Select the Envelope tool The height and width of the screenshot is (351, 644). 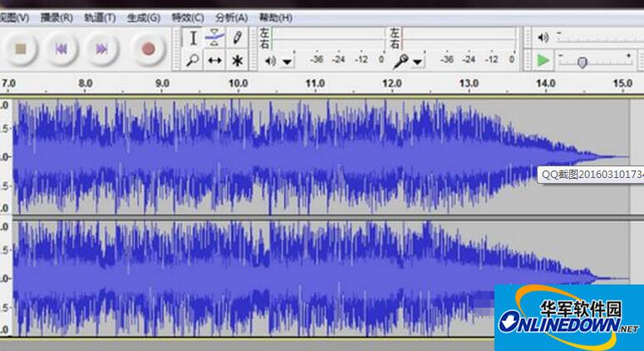214,38
